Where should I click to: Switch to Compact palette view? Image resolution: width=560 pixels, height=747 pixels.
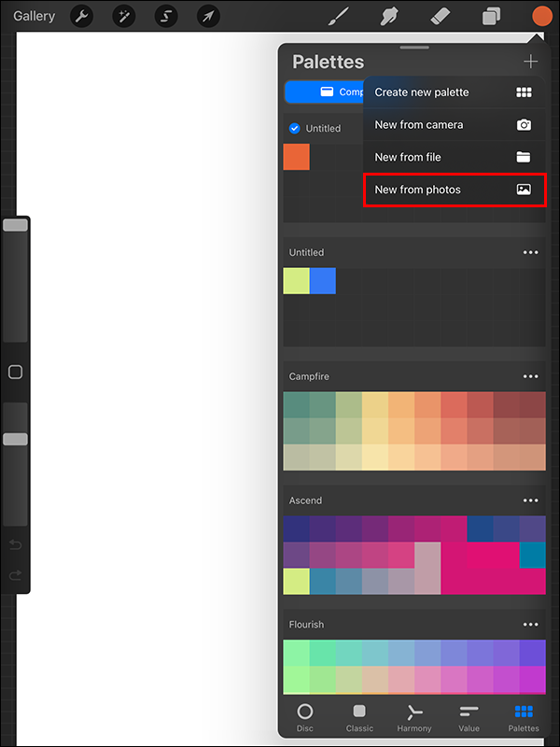point(324,92)
